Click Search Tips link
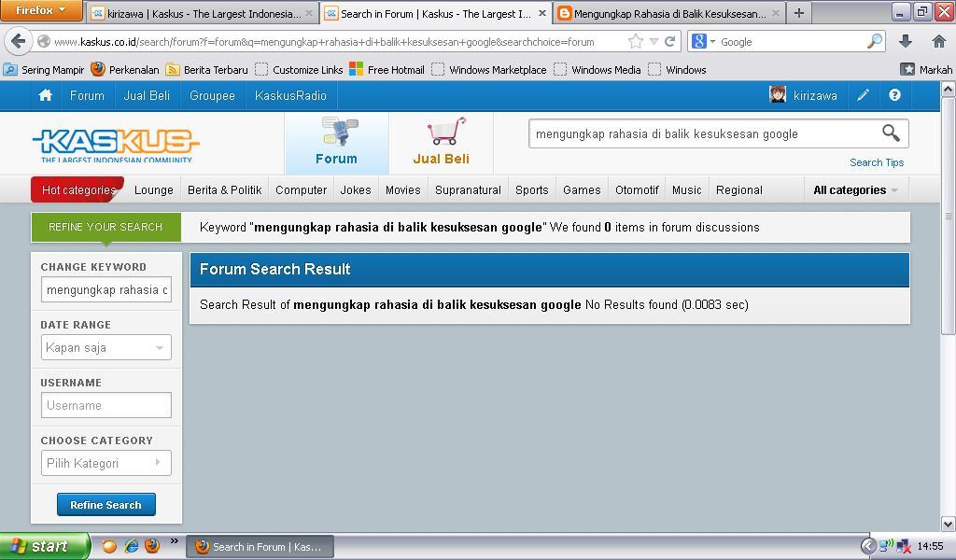This screenshot has width=956, height=560. pyautogui.click(x=877, y=162)
